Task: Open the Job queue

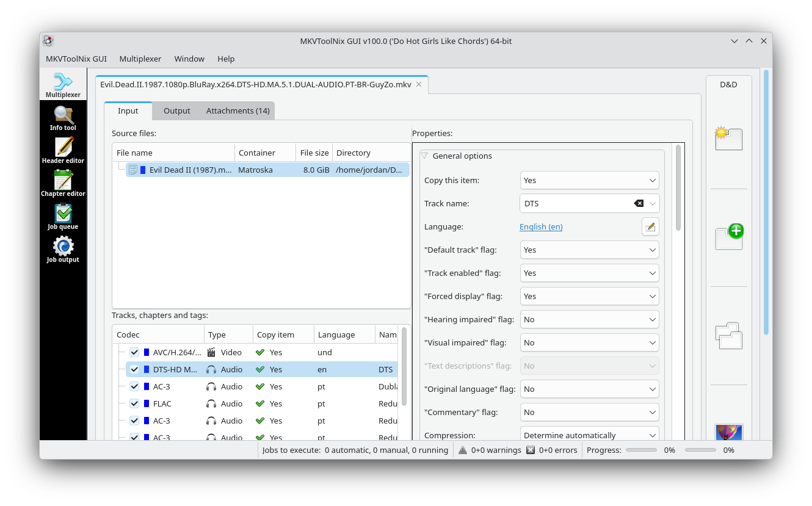Action: (x=63, y=217)
